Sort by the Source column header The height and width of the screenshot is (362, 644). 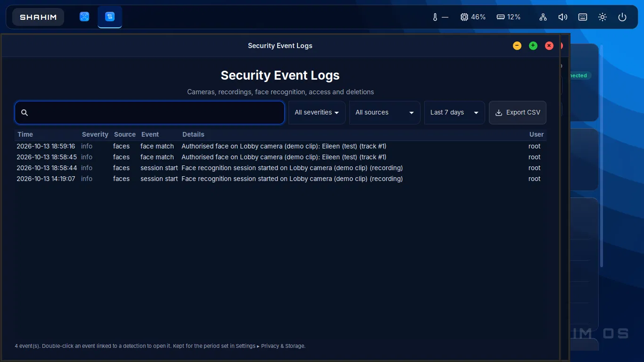125,134
